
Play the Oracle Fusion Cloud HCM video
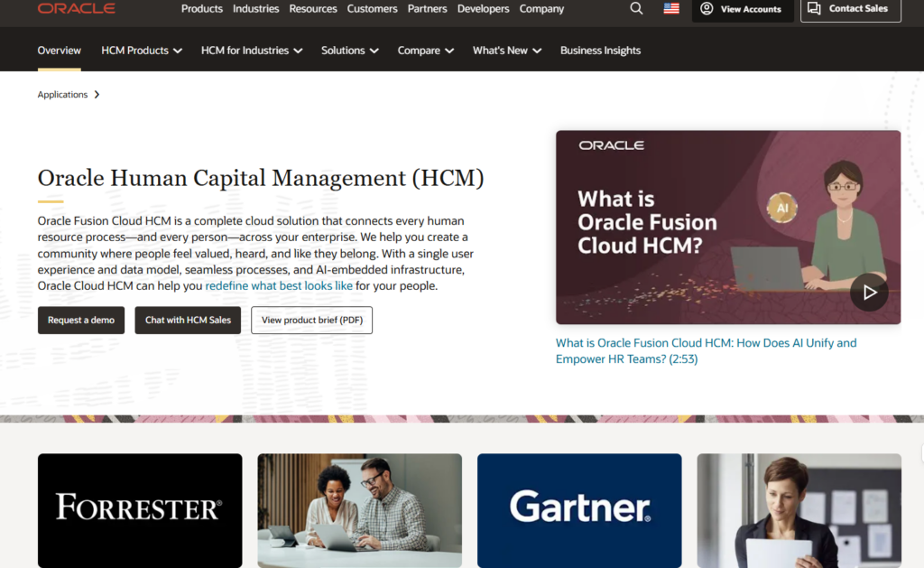click(869, 293)
